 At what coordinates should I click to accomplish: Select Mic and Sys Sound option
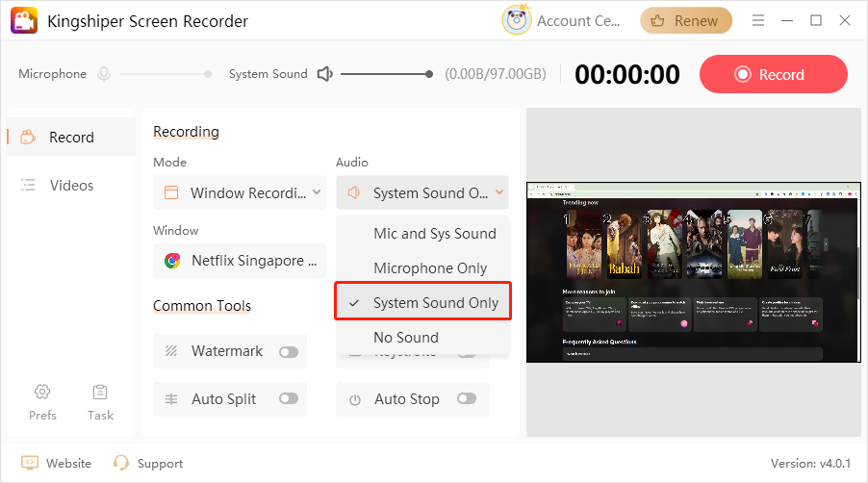(x=434, y=234)
